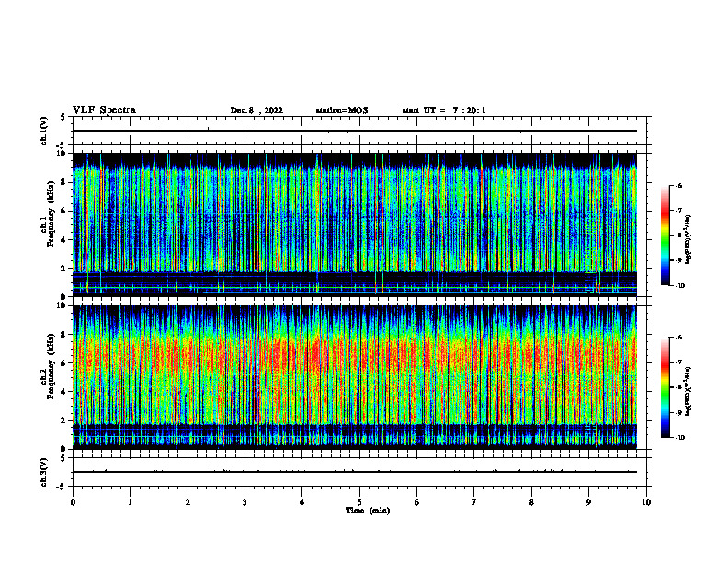This screenshot has height=563, width=728.
Task: Click the "8" frequency tick label of ch.1
Action: 64,182
